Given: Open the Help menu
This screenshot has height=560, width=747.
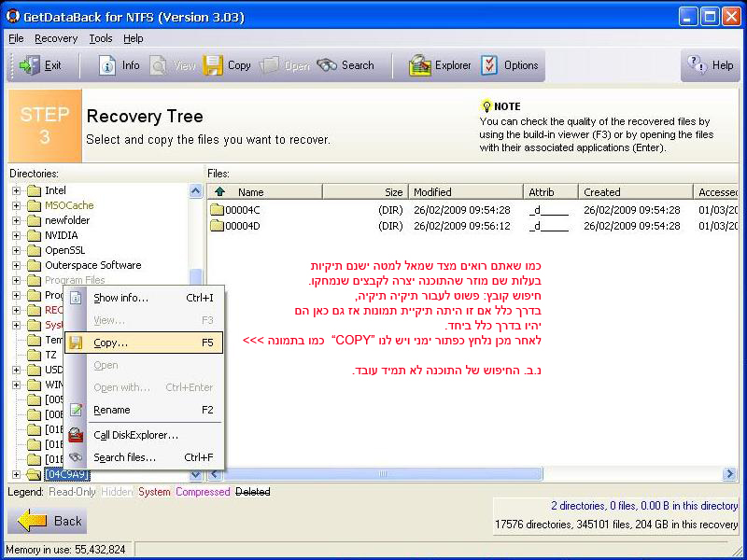Looking at the screenshot, I should [133, 38].
